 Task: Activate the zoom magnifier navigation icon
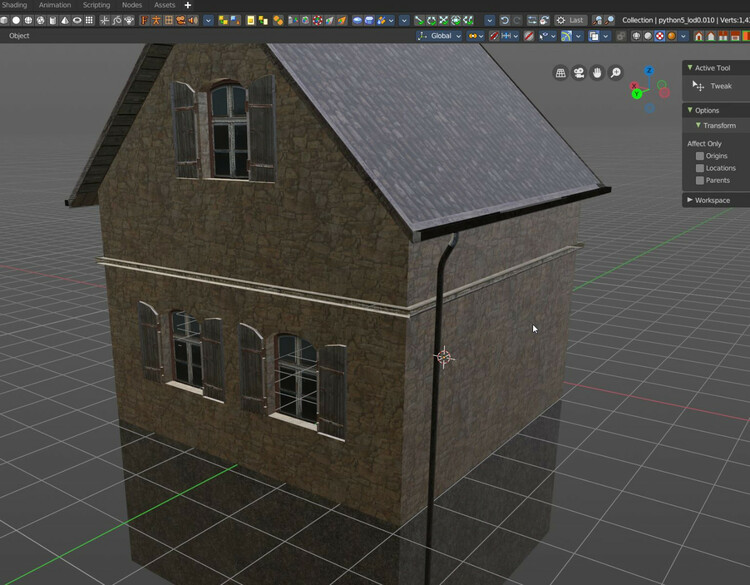[616, 73]
